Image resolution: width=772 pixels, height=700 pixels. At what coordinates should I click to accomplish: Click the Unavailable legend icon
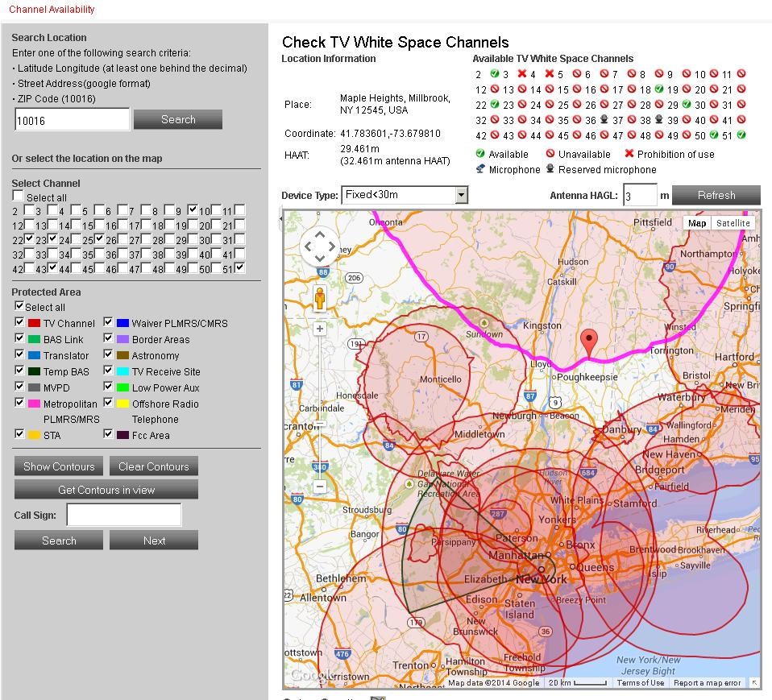coord(550,154)
